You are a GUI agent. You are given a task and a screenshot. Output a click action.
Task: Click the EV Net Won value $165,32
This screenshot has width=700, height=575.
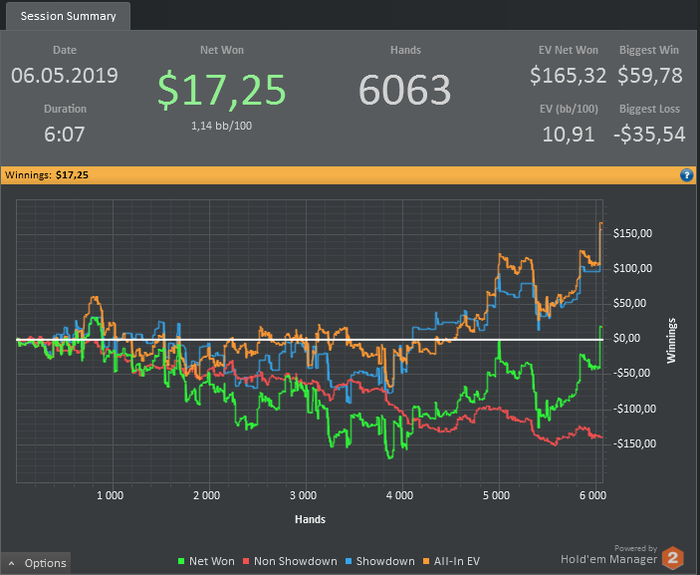568,75
